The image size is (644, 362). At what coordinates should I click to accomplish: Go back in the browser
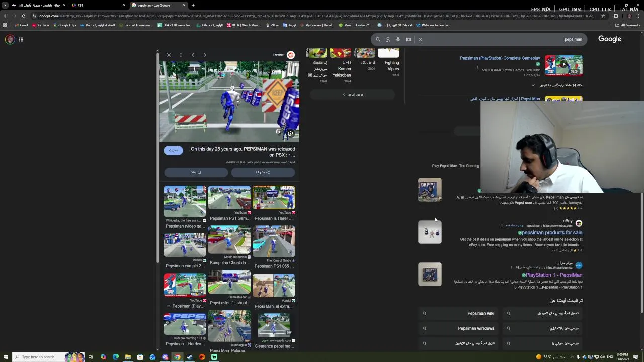[5, 16]
